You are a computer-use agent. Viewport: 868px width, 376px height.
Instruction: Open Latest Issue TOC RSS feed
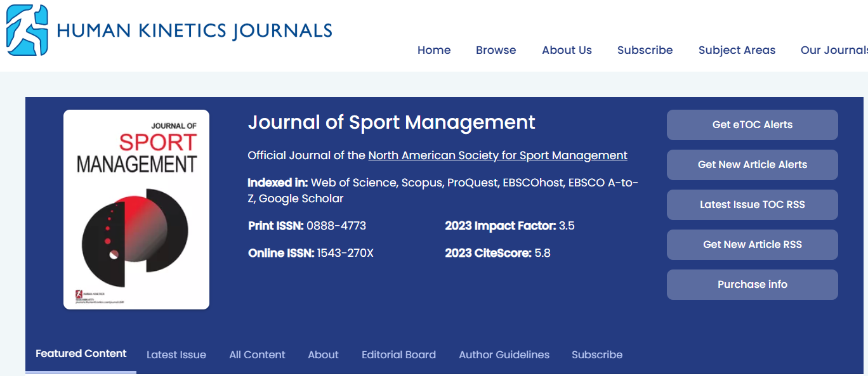tap(752, 205)
